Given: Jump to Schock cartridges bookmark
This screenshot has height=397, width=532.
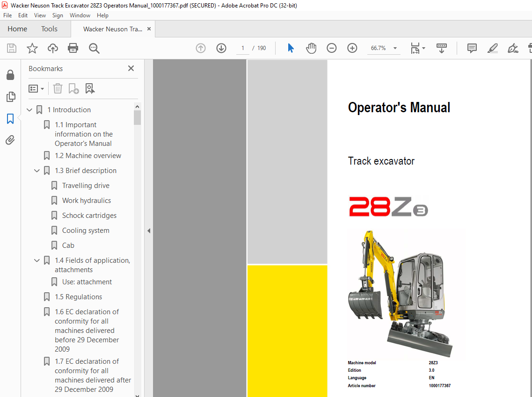Looking at the screenshot, I should (x=89, y=215).
